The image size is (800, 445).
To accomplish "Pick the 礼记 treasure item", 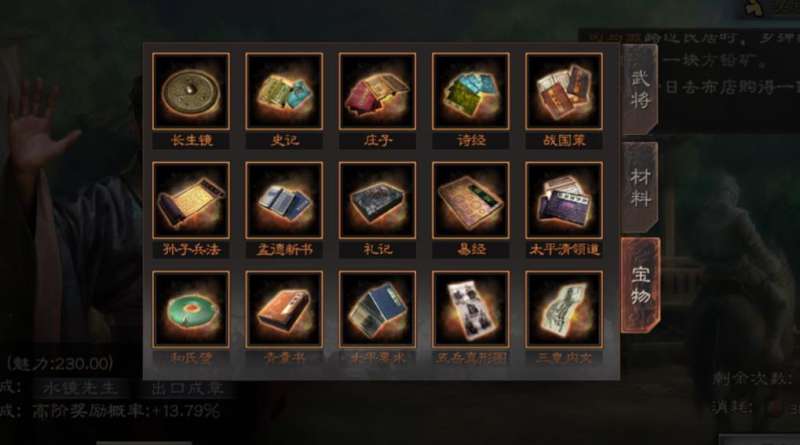I will tap(378, 201).
